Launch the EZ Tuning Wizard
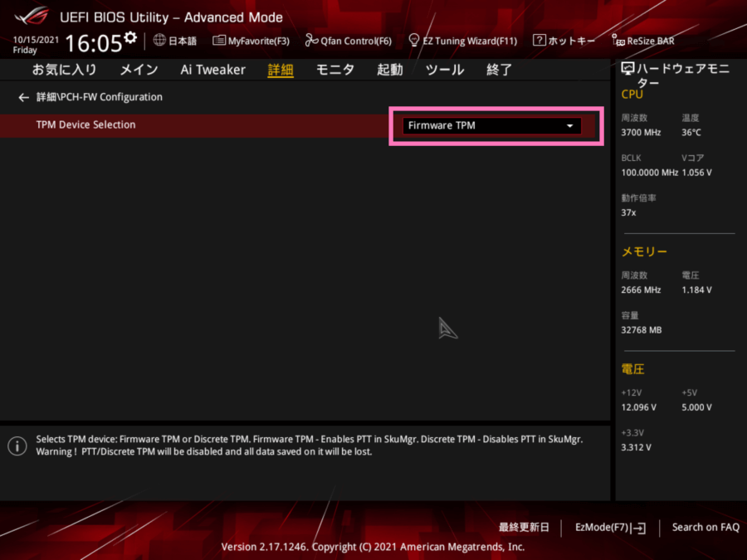 click(462, 40)
